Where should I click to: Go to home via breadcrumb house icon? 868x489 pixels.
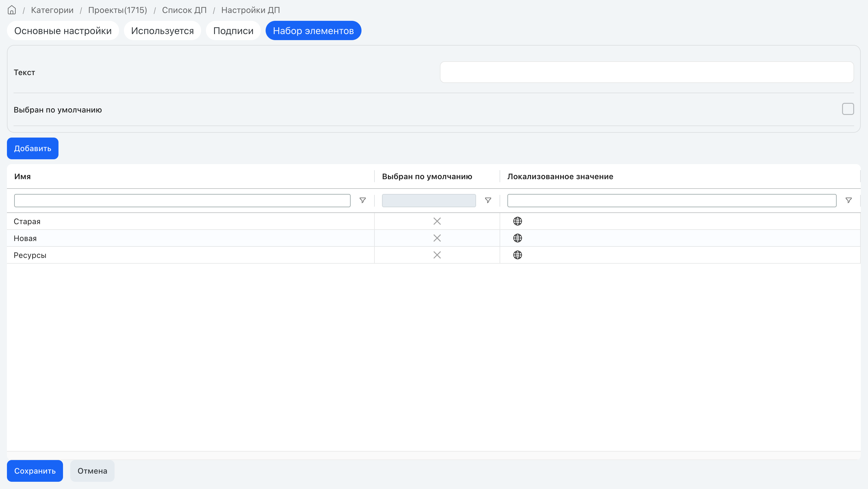(x=12, y=10)
